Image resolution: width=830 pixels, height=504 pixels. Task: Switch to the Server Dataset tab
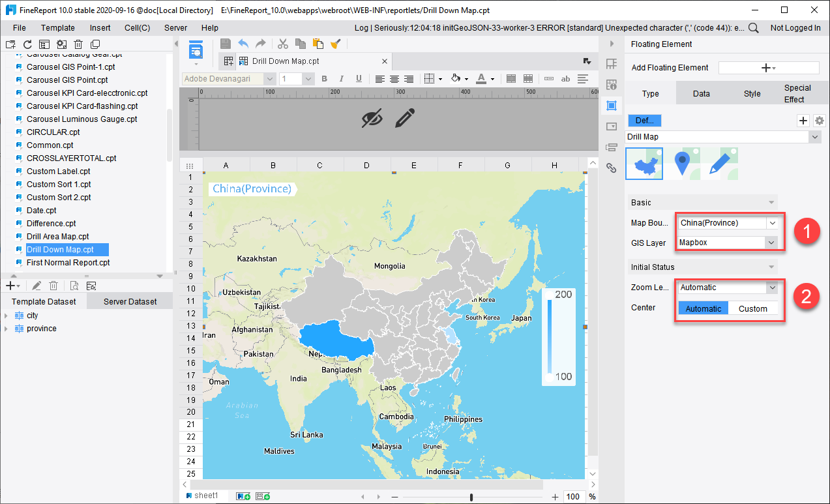click(130, 301)
